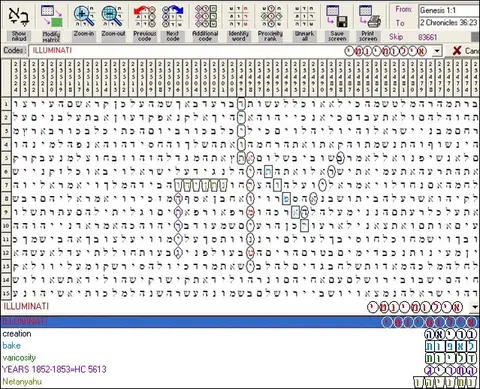Select the highlighted ILLUMINATI list row

pos(240,322)
